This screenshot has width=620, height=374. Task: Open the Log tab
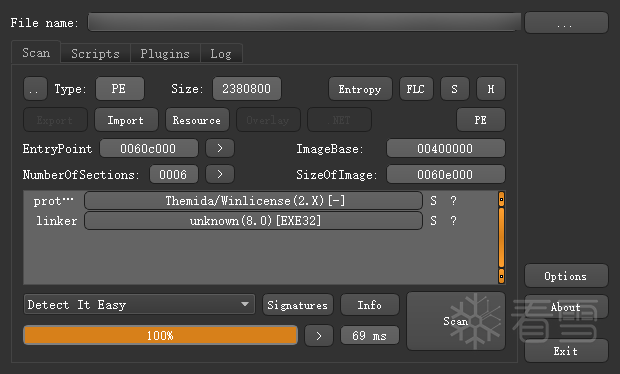(x=221, y=53)
